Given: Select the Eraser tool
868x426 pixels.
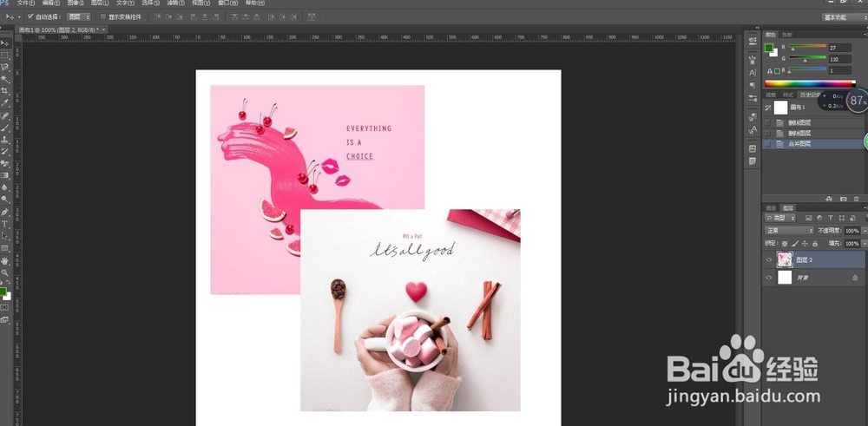Looking at the screenshot, I should click(x=4, y=164).
